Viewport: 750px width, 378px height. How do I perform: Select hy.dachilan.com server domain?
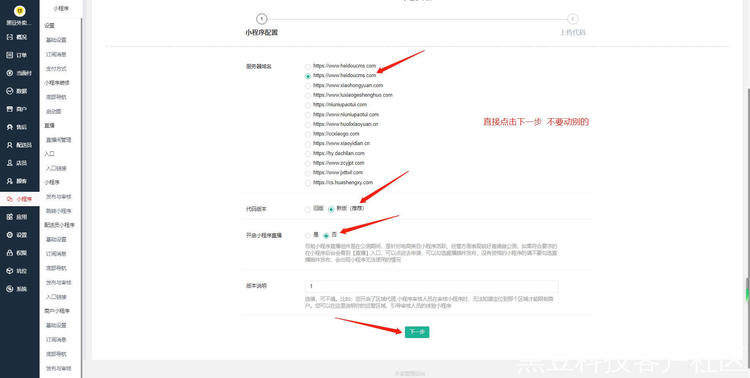308,154
